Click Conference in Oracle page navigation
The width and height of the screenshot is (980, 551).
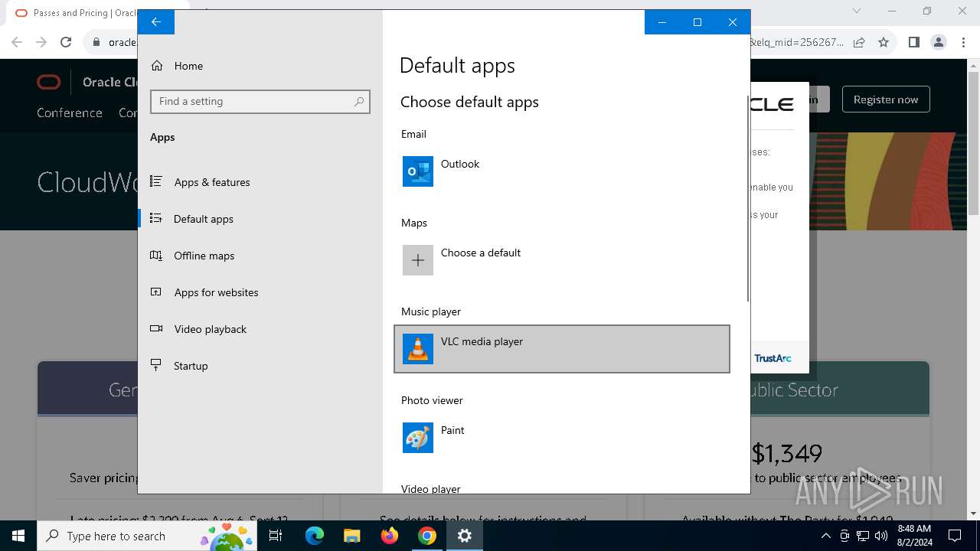pyautogui.click(x=70, y=112)
